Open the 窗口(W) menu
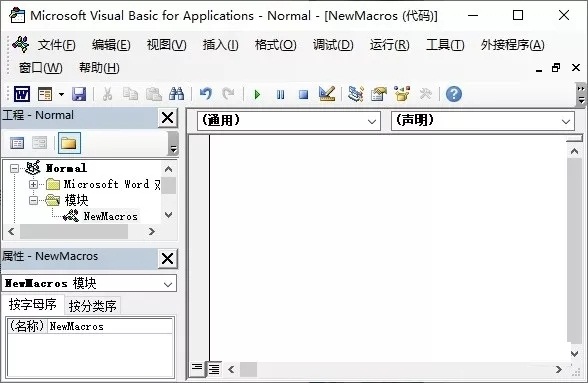Viewport: 588px width, 383px height. 40,68
